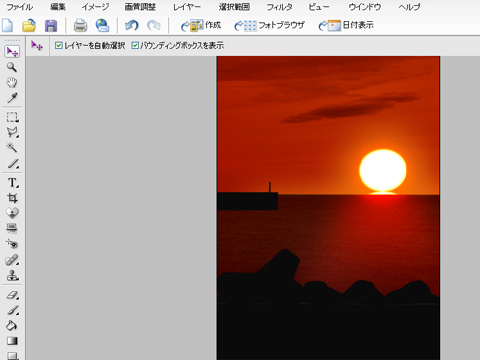Open the イメージ menu
The height and width of the screenshot is (360, 480).
tap(95, 7)
